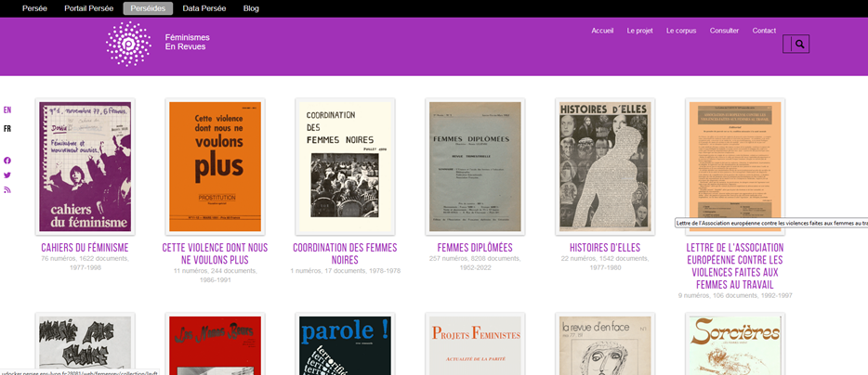This screenshot has height=375, width=868.
Task: Open the Twitter bird icon
Action: 7,175
